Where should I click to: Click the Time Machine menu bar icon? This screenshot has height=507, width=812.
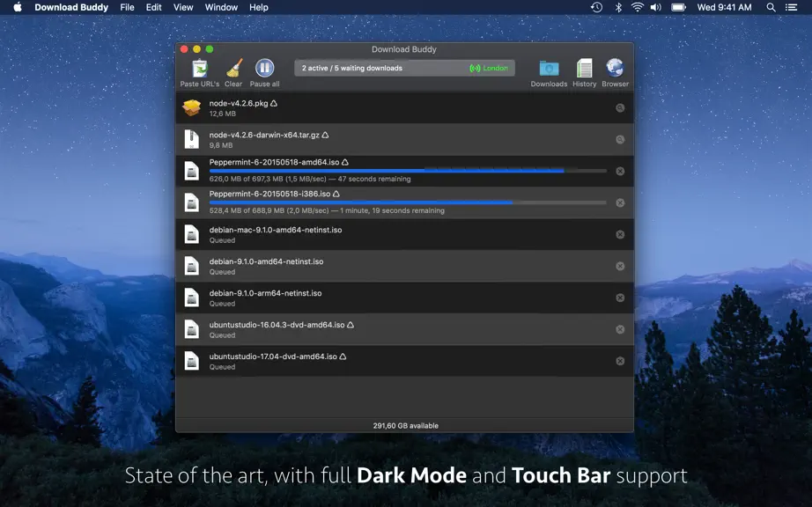pos(596,7)
